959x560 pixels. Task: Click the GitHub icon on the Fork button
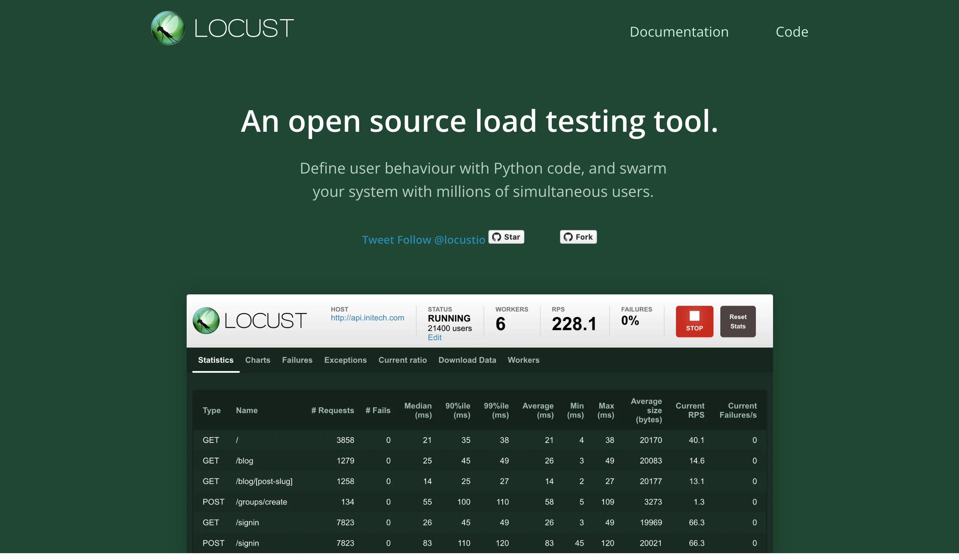(x=569, y=237)
